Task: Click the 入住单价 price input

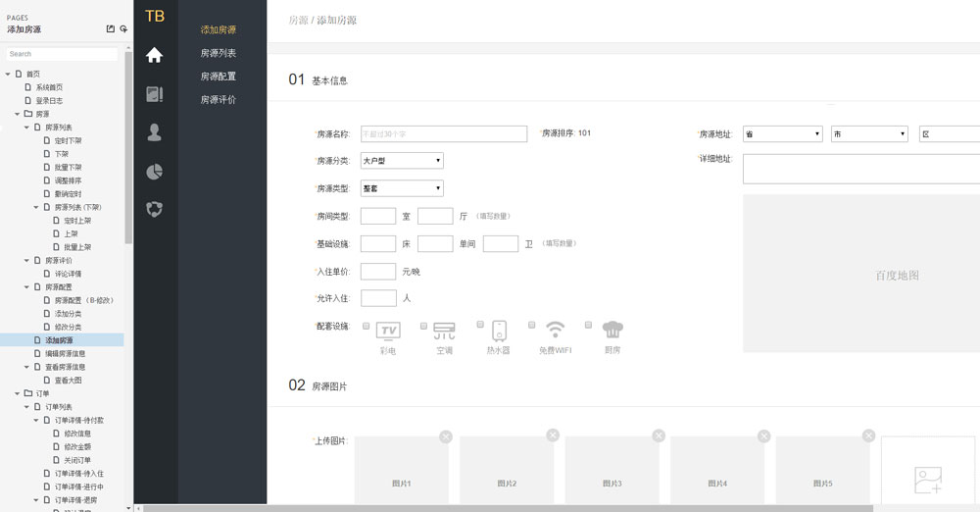Action: click(378, 271)
